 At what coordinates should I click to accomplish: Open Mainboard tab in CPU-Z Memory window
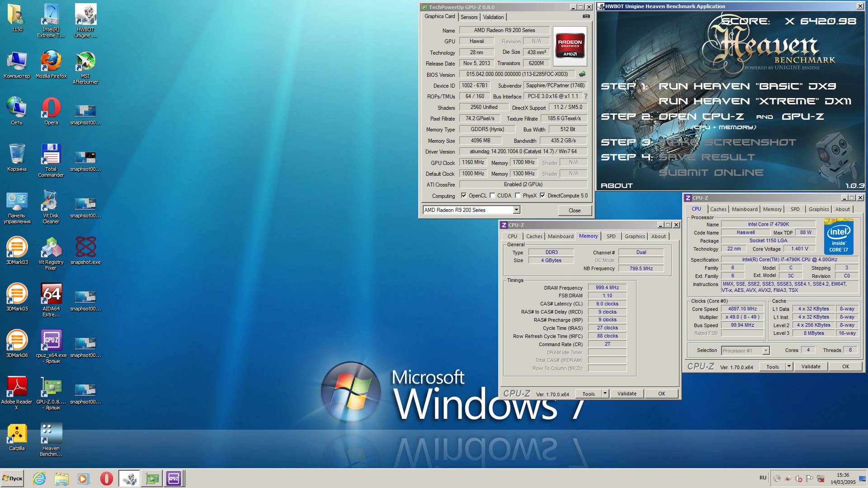point(561,236)
